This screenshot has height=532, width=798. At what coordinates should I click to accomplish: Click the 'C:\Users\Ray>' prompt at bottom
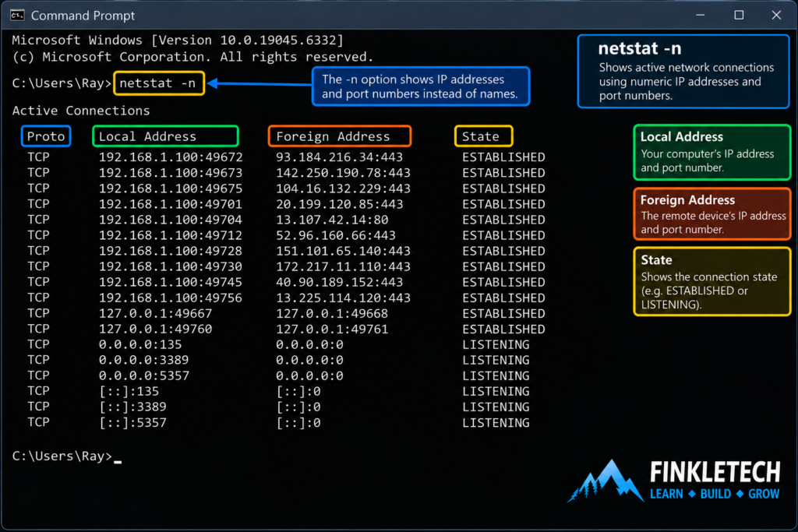coord(62,456)
